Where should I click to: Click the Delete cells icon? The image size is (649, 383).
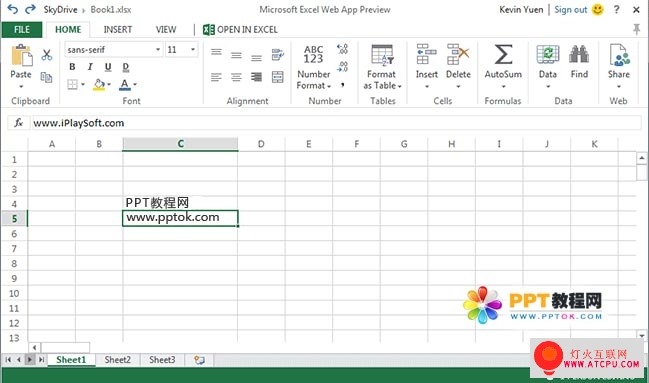(458, 55)
